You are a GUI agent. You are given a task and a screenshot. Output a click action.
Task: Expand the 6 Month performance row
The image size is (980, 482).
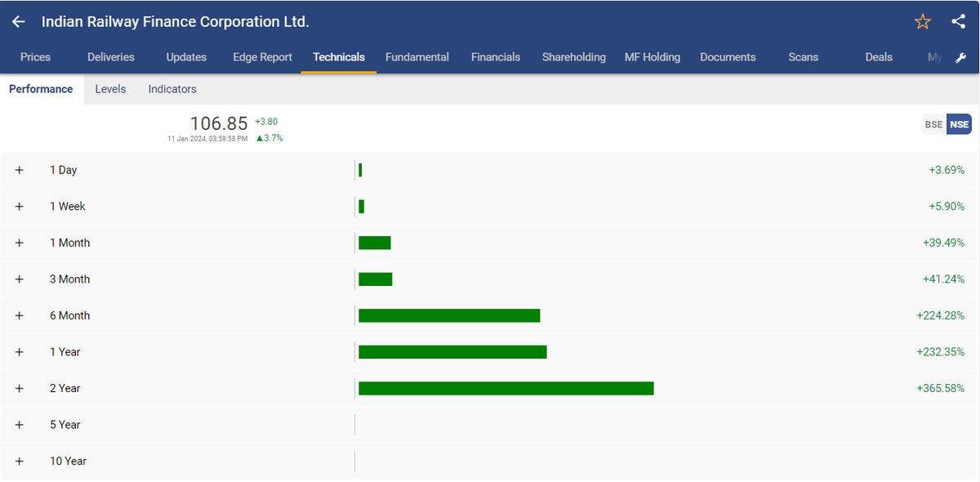point(20,315)
